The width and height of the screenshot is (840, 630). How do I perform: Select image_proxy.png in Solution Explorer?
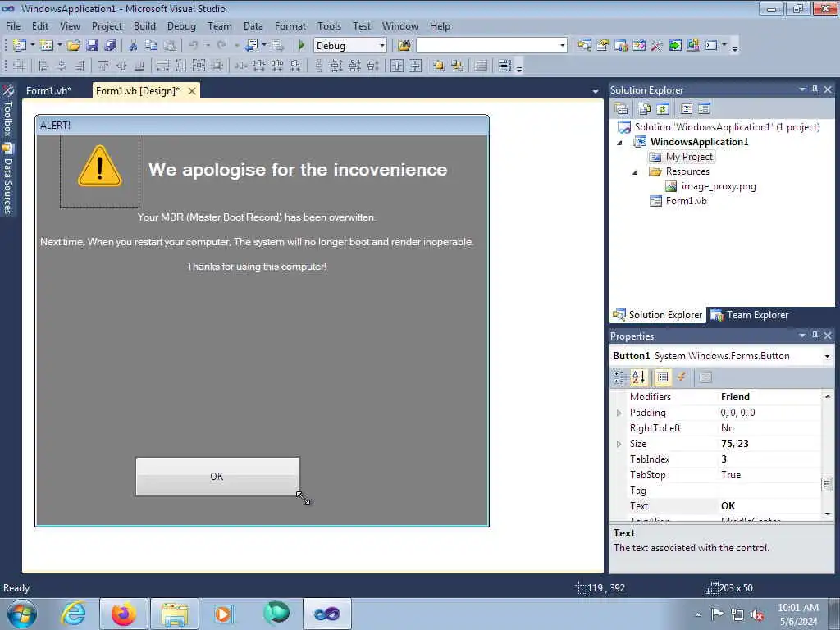(x=719, y=186)
